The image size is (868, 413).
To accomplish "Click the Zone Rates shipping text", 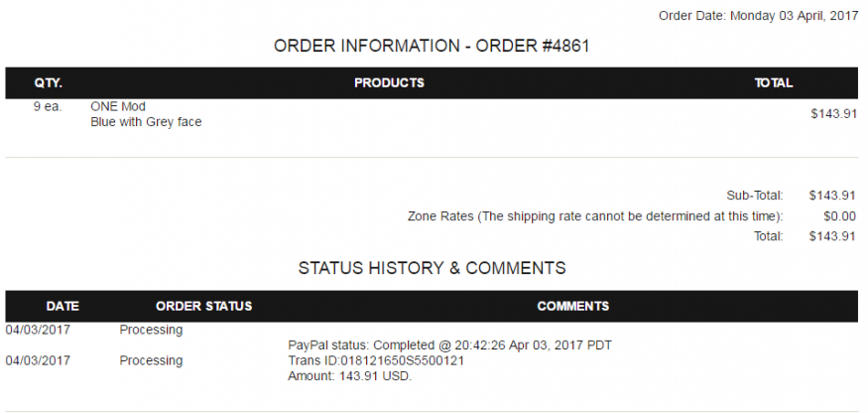I will [595, 216].
